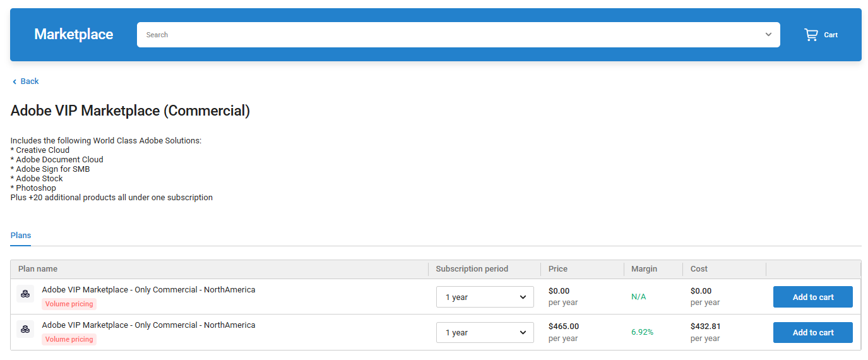Click the product icon in second plan row
The height and width of the screenshot is (360, 868).
coord(25,329)
